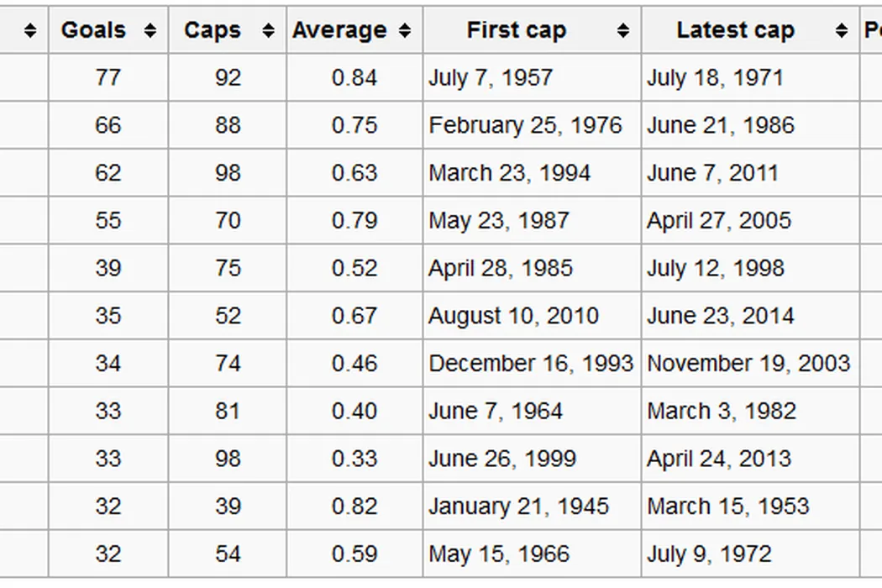Select the 0.59 average cell
Screen dimensions: 882x588
354,554
